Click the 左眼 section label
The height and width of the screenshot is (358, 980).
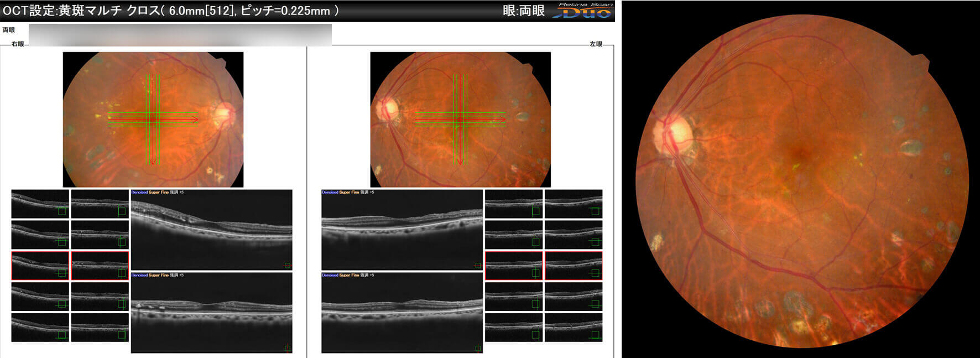coord(596,44)
